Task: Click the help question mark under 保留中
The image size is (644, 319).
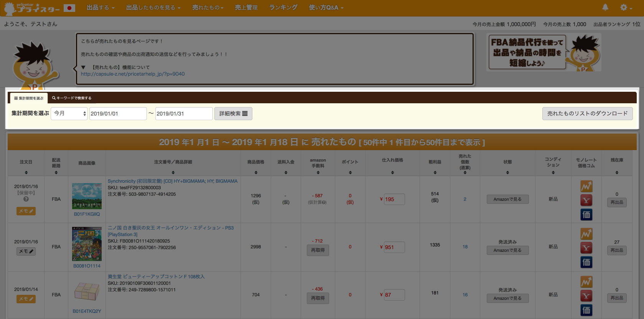Action: 26,199
